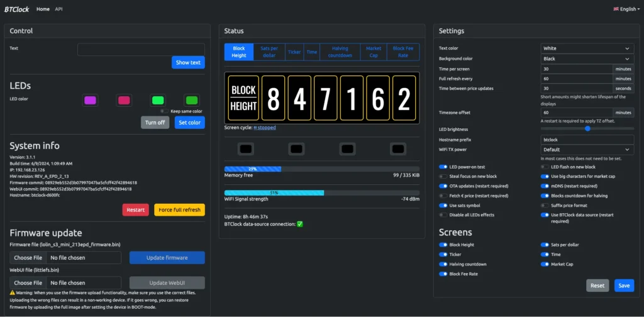Click the green check data-source connection icon

tap(300, 224)
